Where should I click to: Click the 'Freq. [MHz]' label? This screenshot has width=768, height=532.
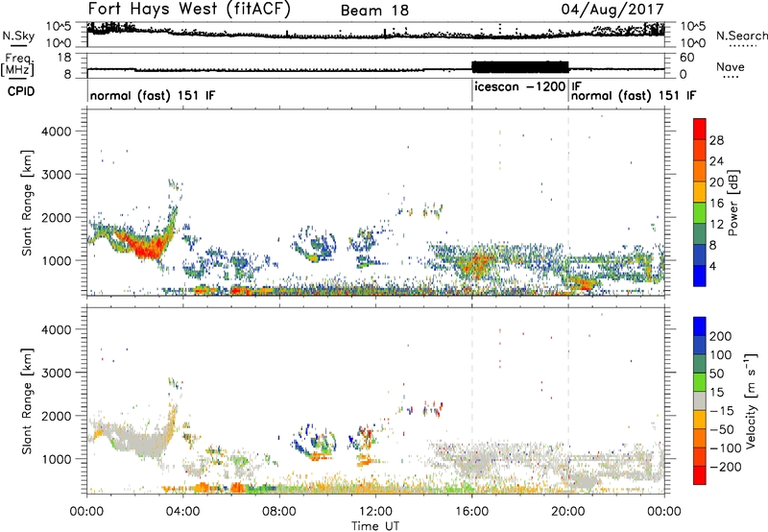click(x=17, y=65)
